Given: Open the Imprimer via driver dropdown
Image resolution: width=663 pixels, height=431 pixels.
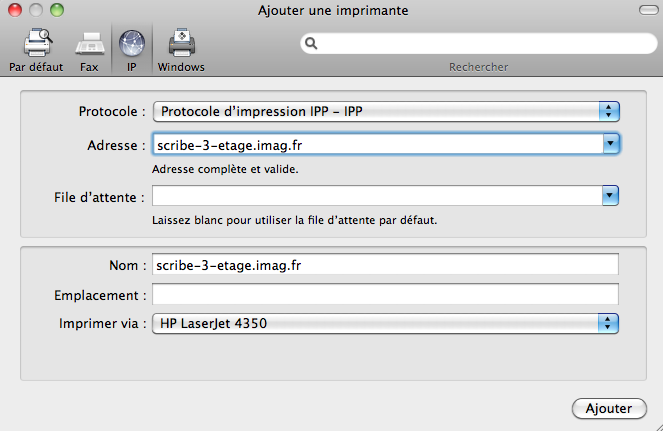Looking at the screenshot, I should pyautogui.click(x=385, y=324).
